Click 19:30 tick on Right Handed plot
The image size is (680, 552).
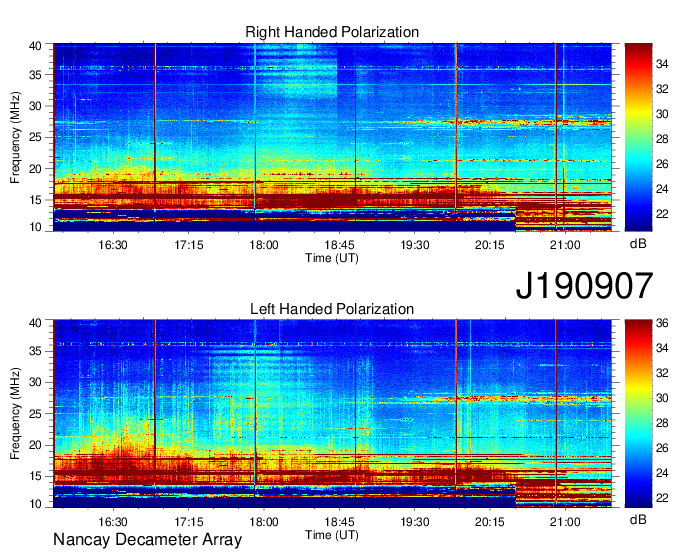(415, 245)
